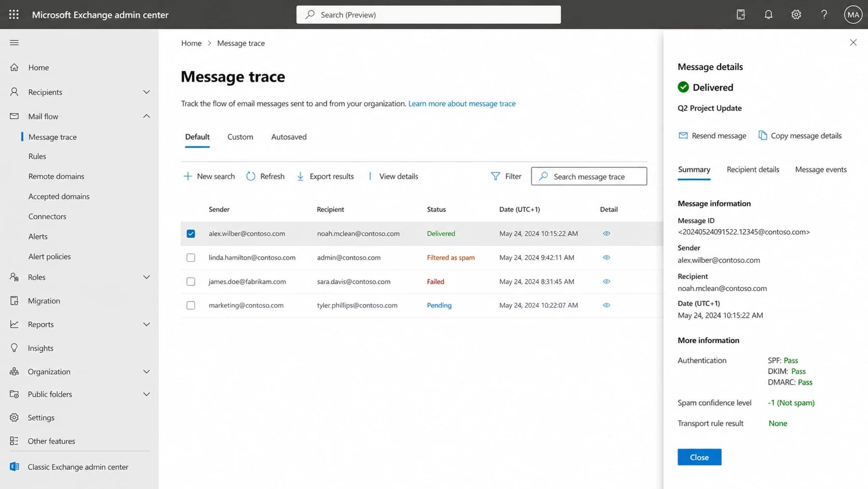
Task: Expand the Reports chevron
Action: pyautogui.click(x=146, y=324)
